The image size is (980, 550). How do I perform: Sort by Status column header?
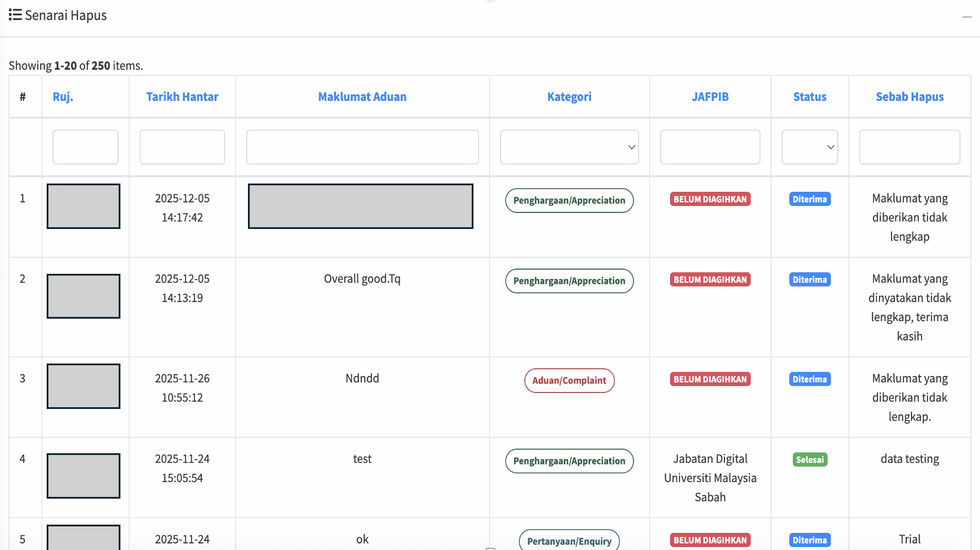[x=809, y=97]
